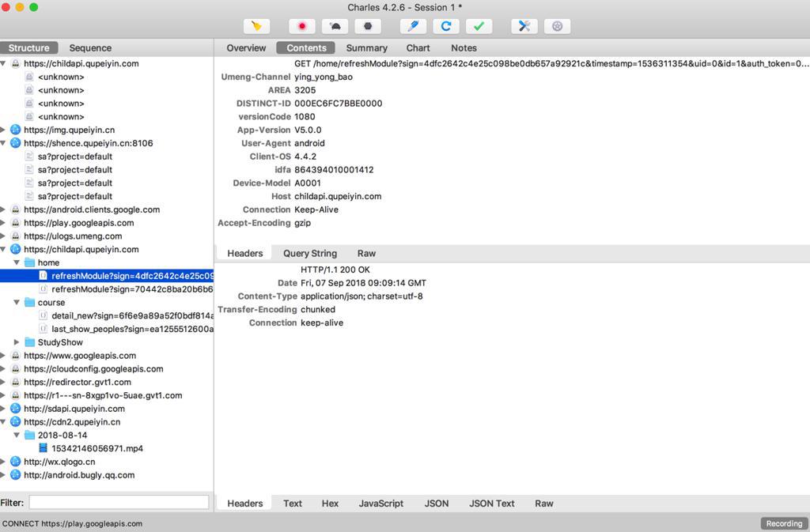The image size is (810, 532).
Task: Select the Contents tab
Action: pos(306,48)
